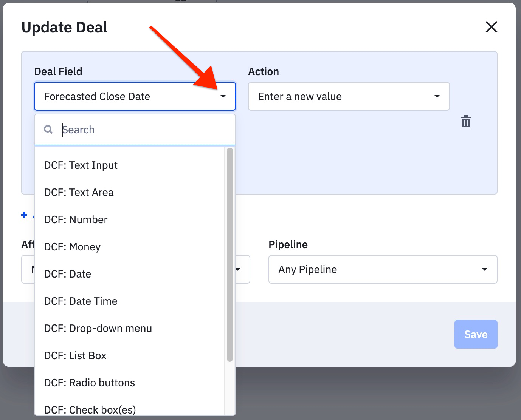Click the Save button
This screenshot has width=521, height=420.
[x=475, y=334]
